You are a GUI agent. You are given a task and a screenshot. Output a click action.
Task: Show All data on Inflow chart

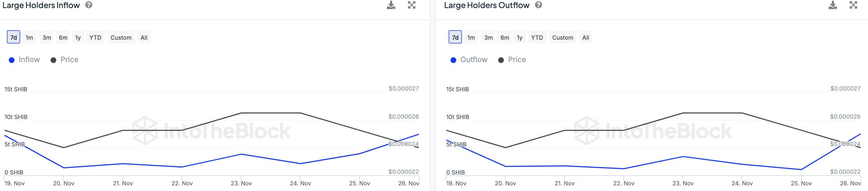click(144, 38)
